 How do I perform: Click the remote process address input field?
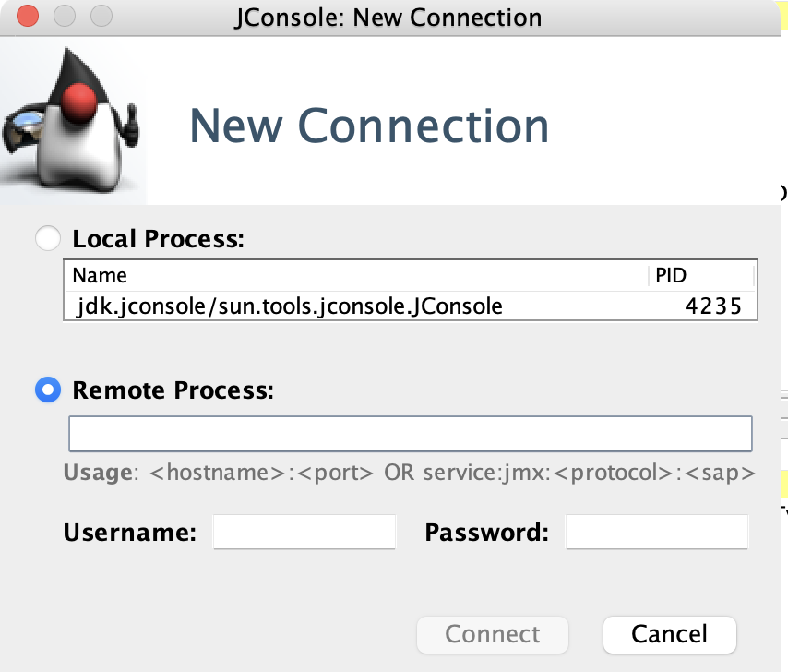[410, 434]
